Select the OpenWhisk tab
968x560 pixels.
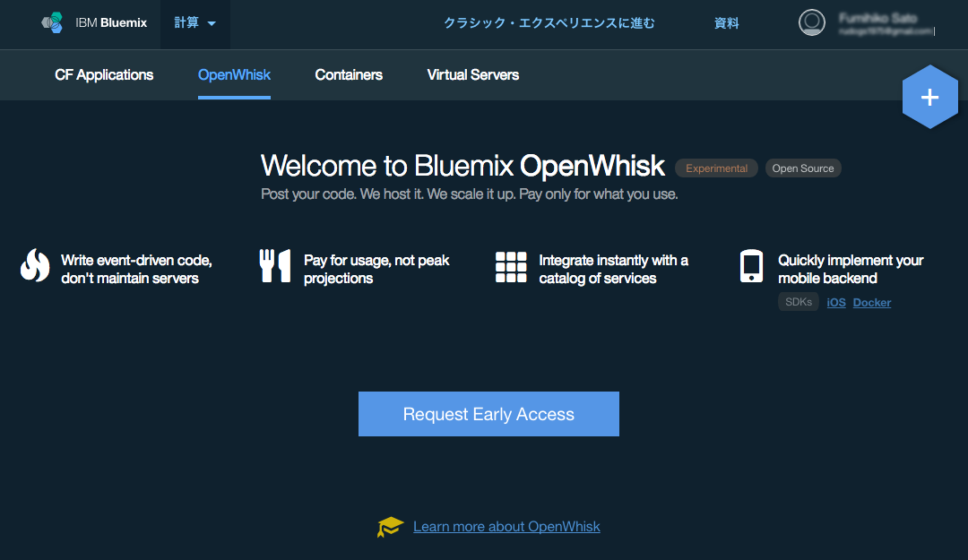[x=234, y=74]
